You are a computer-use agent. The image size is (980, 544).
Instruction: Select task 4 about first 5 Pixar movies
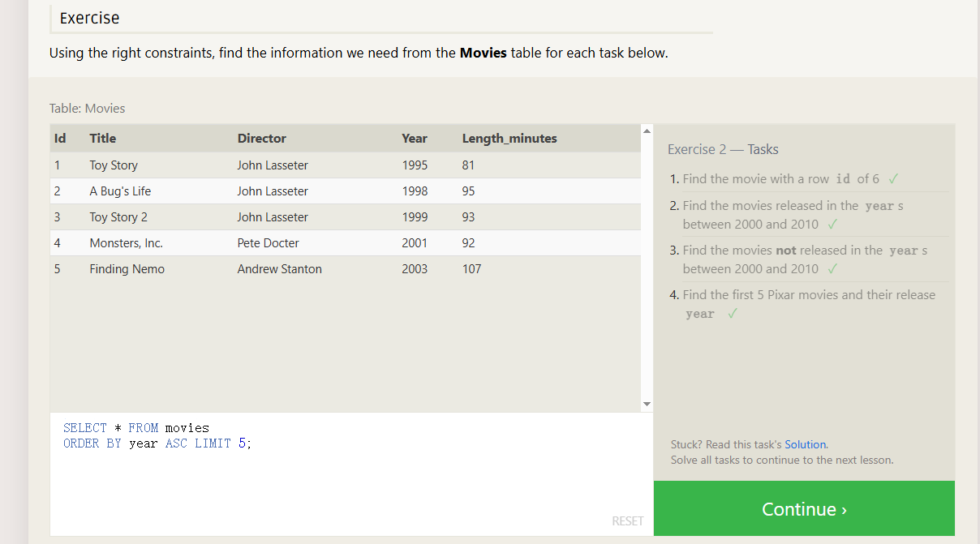[808, 295]
